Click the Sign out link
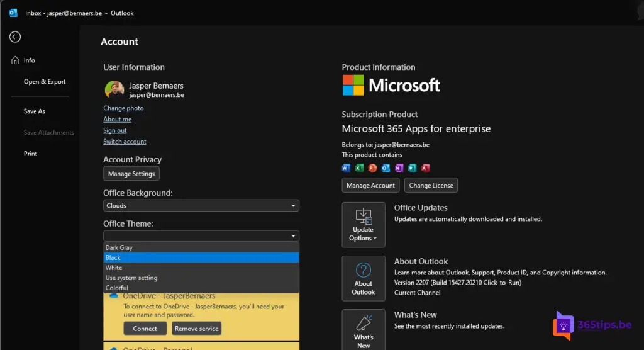The width and height of the screenshot is (644, 350). coord(115,130)
